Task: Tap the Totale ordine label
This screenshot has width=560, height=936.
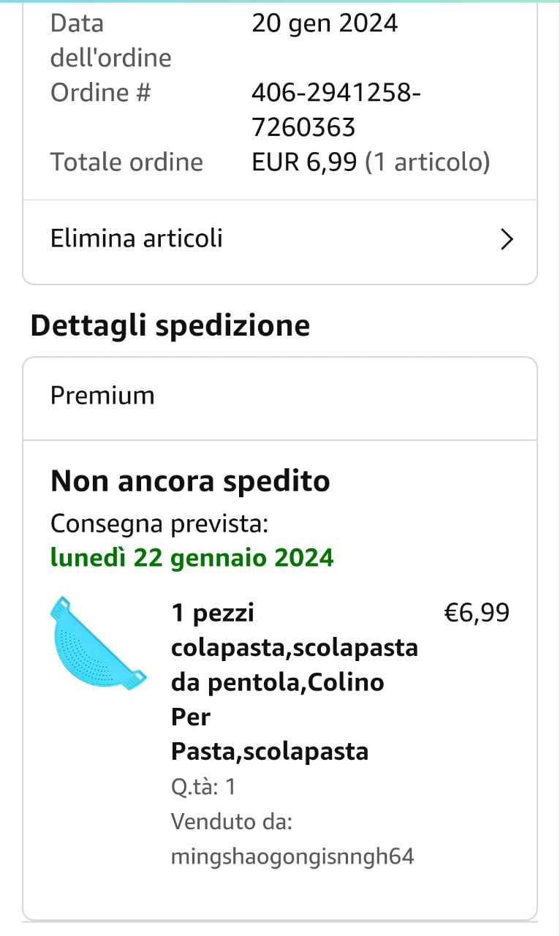Action: [x=126, y=162]
